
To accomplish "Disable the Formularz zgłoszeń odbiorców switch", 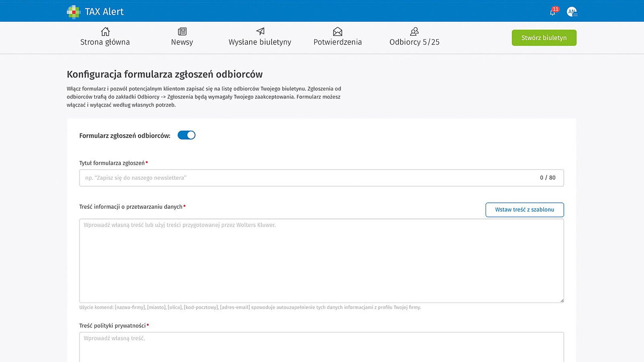I will pos(186,135).
